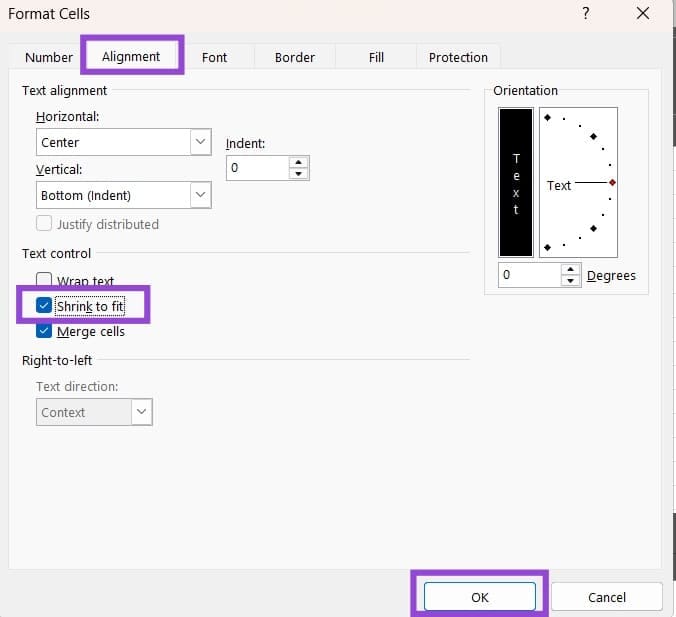Click red diamond on orientation dial

[x=612, y=183]
